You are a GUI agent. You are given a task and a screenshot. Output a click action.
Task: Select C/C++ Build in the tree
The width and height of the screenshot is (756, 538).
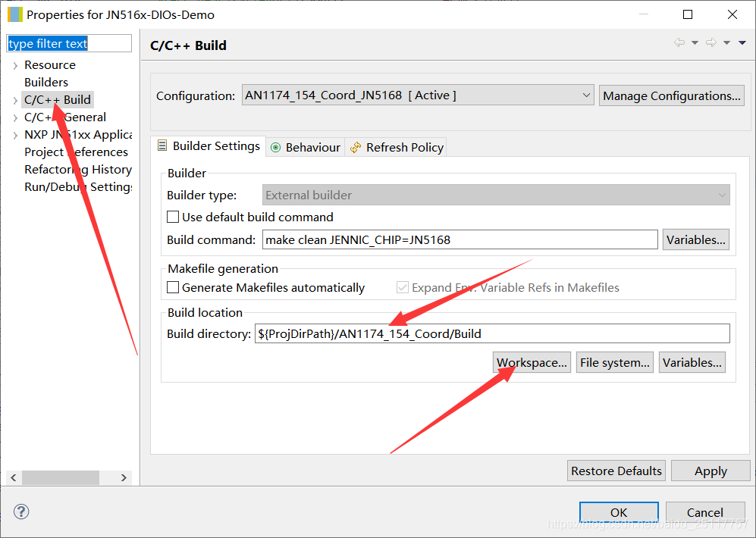[x=58, y=100]
